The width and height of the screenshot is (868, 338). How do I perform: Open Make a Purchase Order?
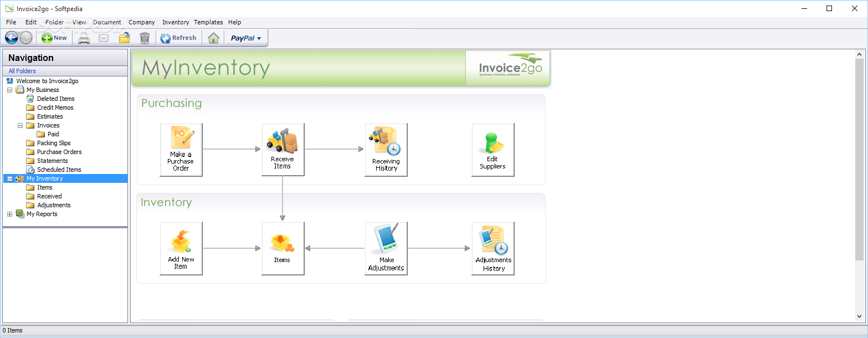click(x=181, y=150)
